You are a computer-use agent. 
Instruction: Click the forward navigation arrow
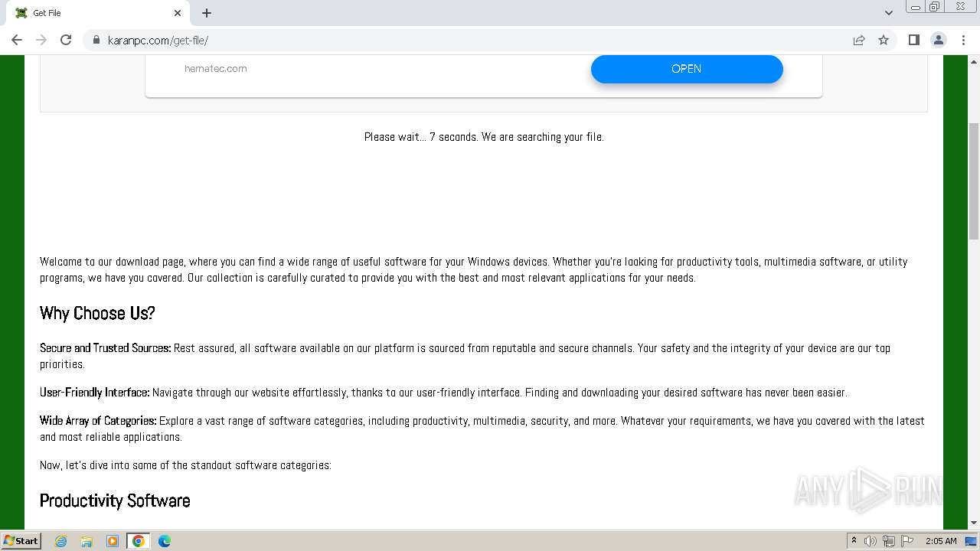(41, 40)
